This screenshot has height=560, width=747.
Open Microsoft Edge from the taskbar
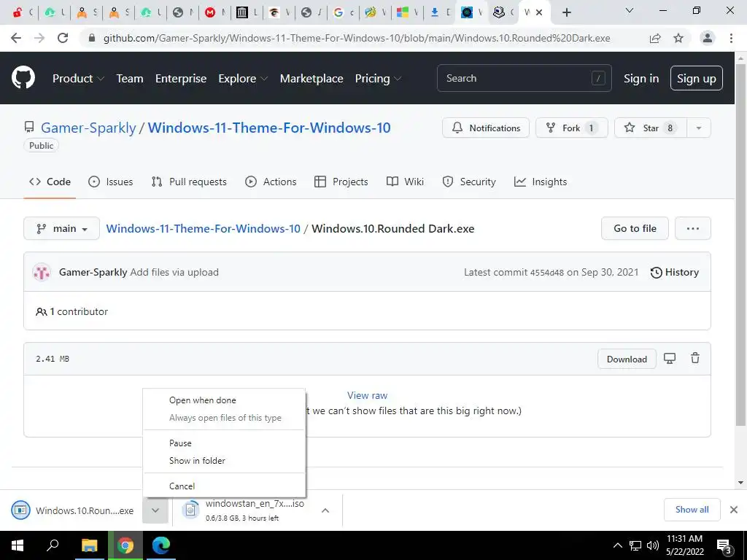(x=161, y=545)
